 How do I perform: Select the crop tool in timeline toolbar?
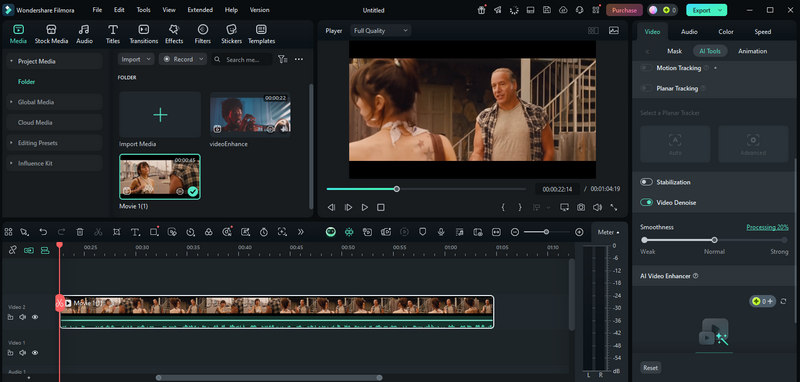116,232
